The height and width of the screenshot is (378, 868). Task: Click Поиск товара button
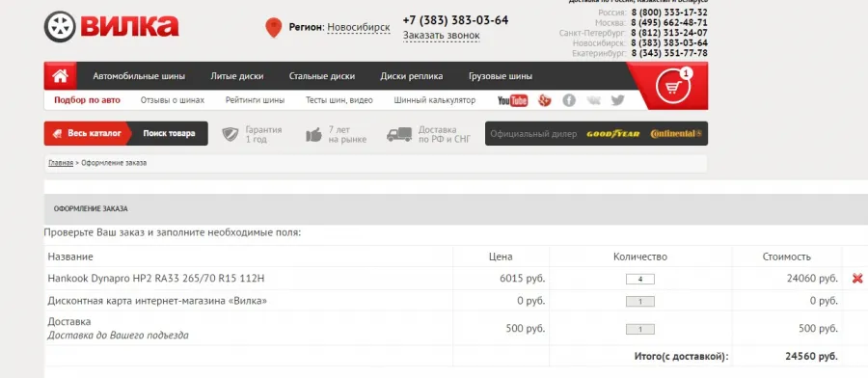coord(169,133)
